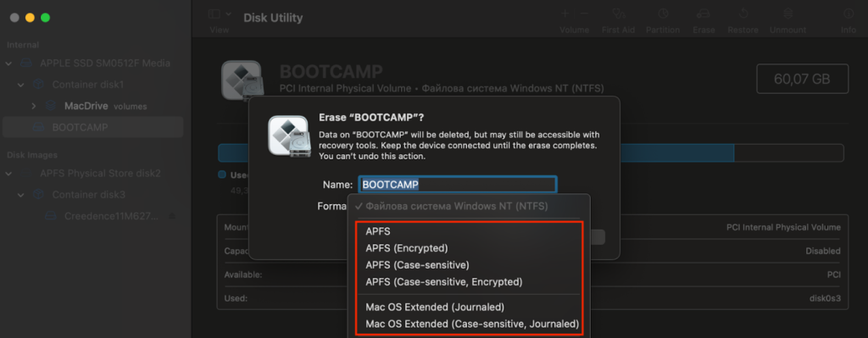
Task: Select Creedence11M627 disk image volume
Action: (x=111, y=216)
